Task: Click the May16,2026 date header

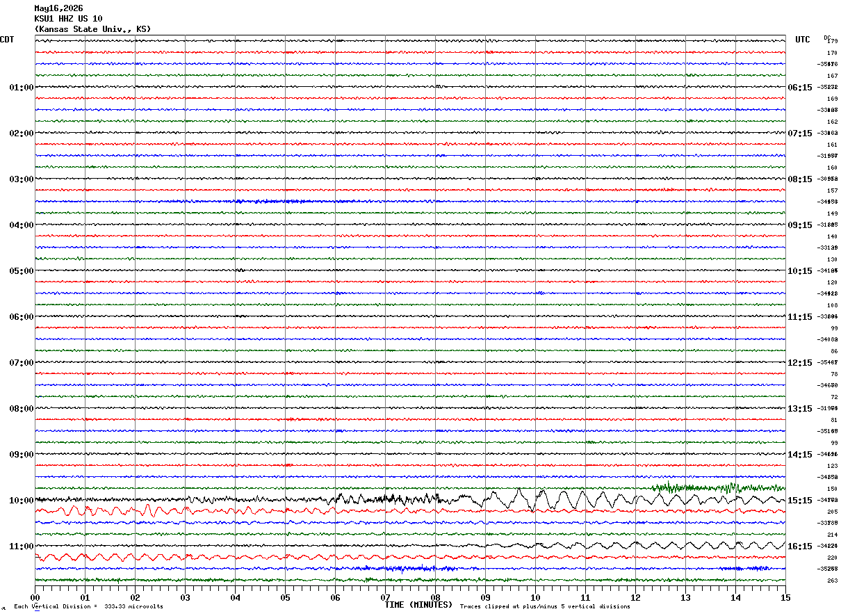Action: click(58, 8)
